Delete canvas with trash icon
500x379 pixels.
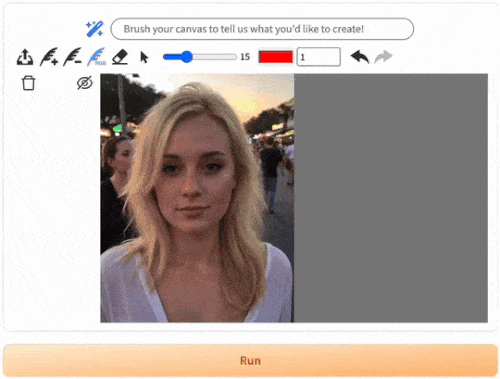pyautogui.click(x=28, y=83)
